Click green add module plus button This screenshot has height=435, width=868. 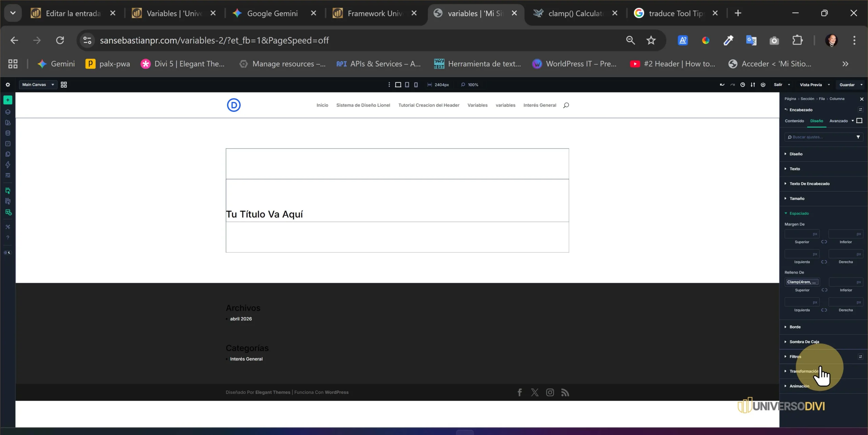[8, 100]
